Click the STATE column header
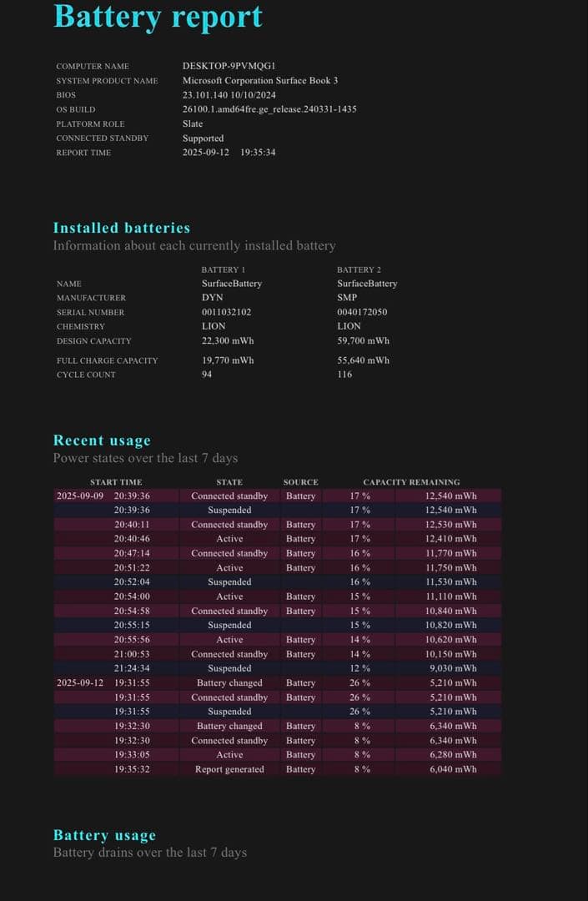Image resolution: width=588 pixels, height=901 pixels. [229, 482]
